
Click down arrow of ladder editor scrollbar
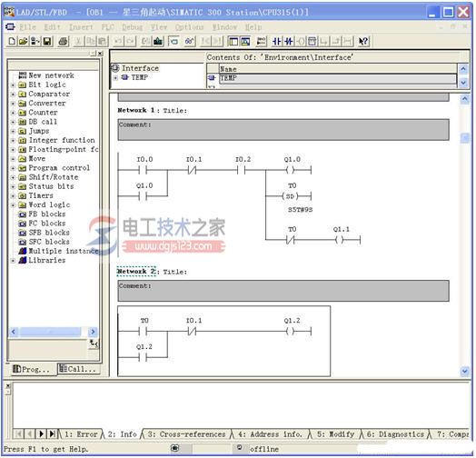tap(465, 371)
